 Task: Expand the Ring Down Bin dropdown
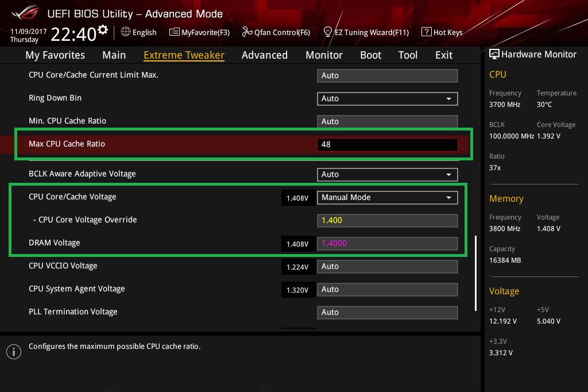coord(388,99)
